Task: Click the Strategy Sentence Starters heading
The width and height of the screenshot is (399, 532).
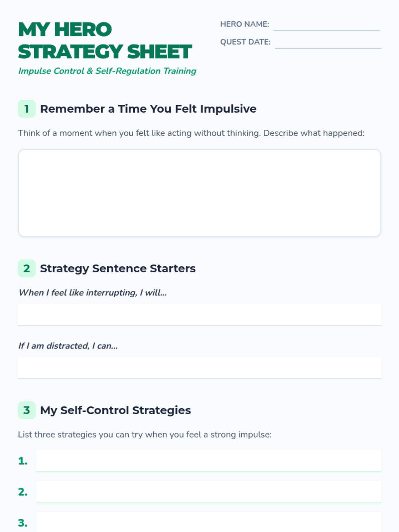Action: (x=118, y=268)
